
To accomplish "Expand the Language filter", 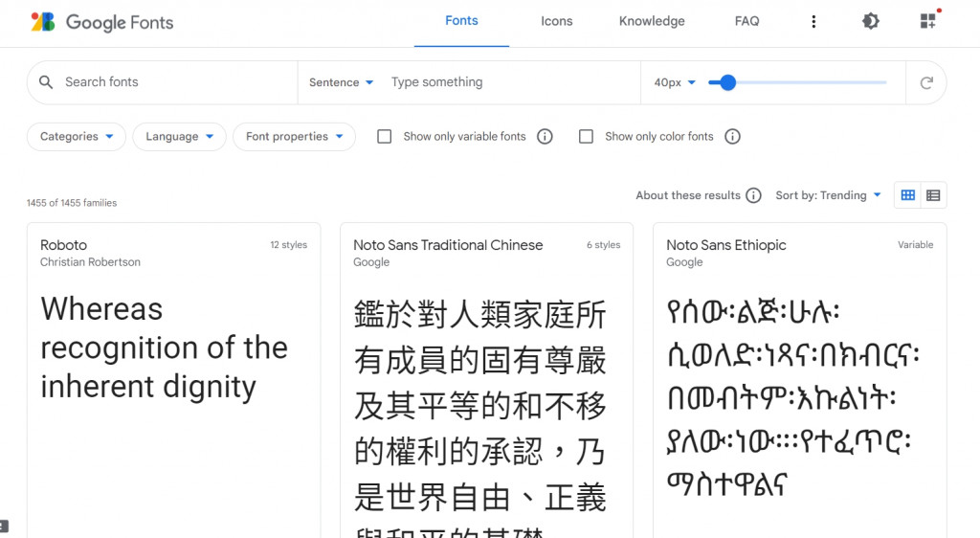I will coord(179,136).
